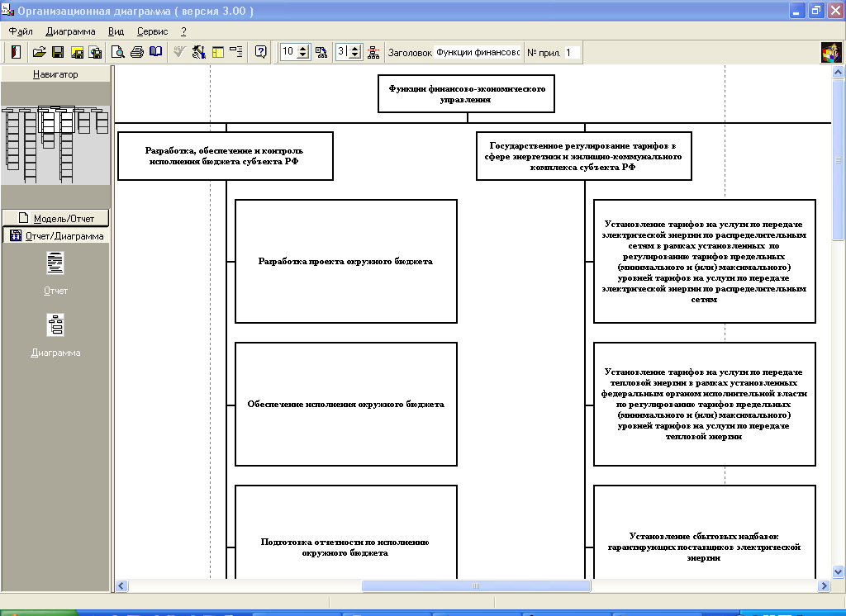Click the Навигатор panel header
The width and height of the screenshot is (846, 616).
(55, 74)
